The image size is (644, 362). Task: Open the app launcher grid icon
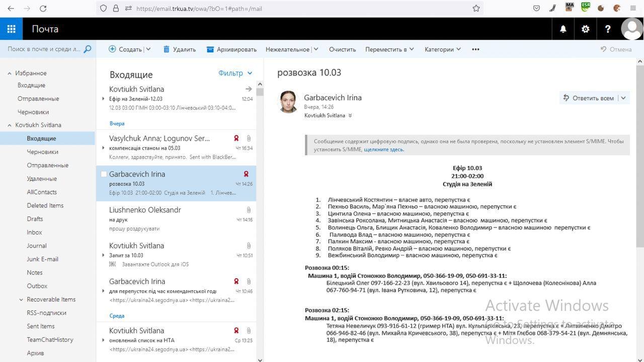click(11, 29)
